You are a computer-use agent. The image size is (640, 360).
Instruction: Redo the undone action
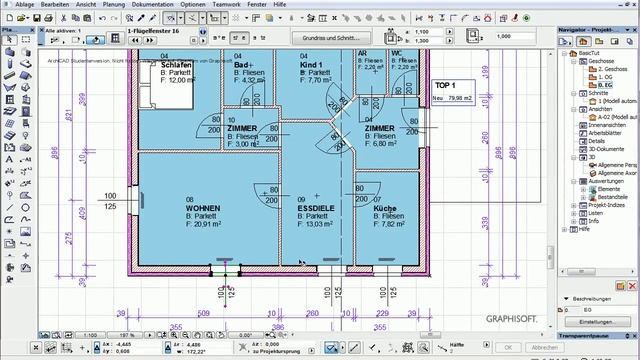[115, 18]
